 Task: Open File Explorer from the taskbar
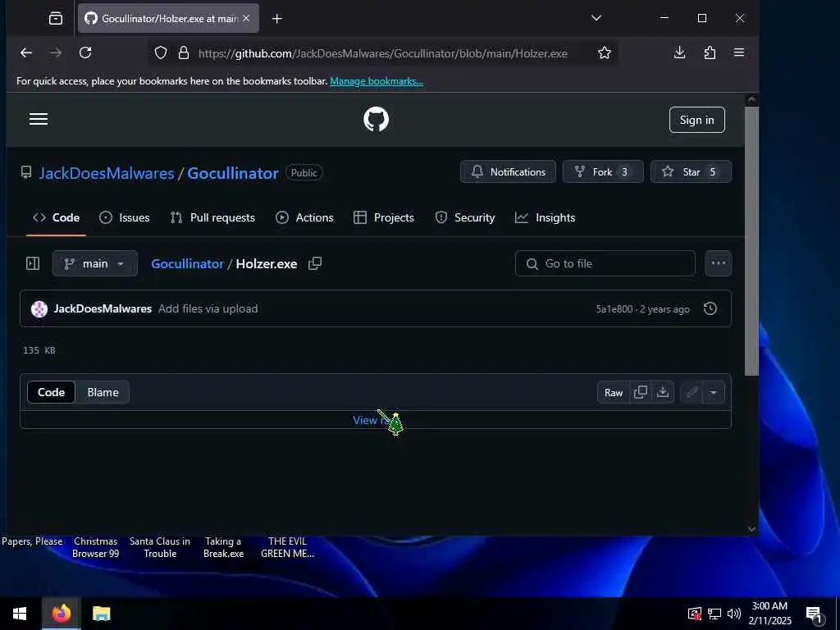pyautogui.click(x=101, y=614)
